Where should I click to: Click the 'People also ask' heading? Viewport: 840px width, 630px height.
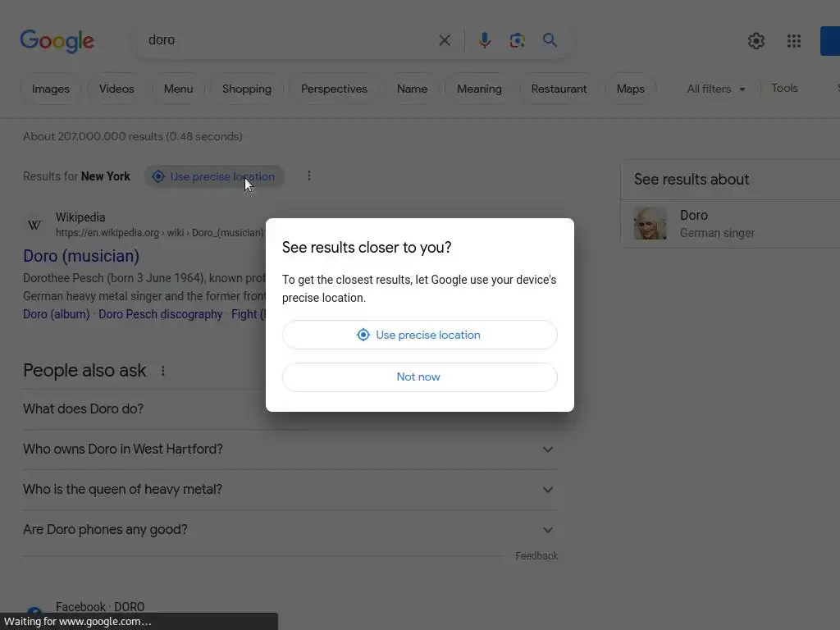coord(84,371)
